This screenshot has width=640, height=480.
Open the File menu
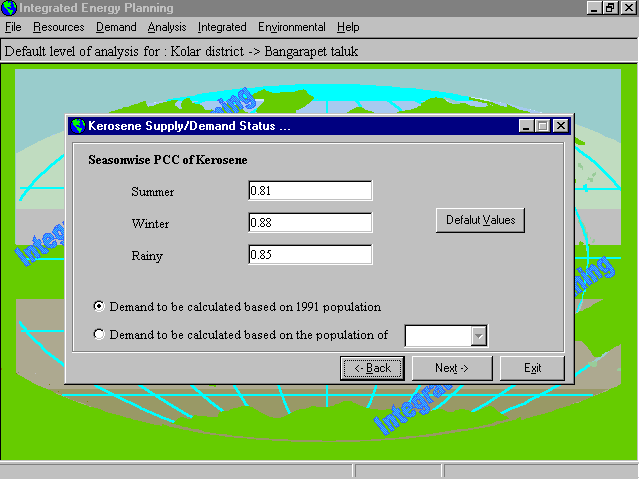coord(13,27)
